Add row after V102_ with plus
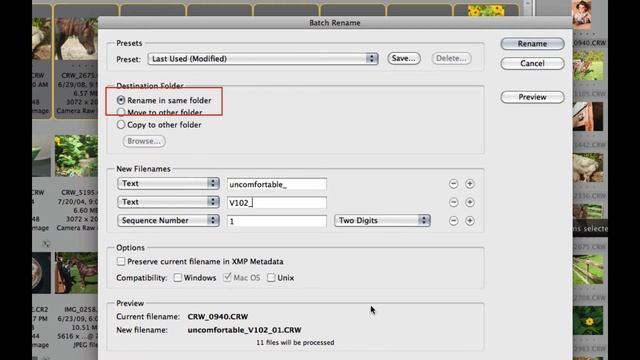 (470, 202)
